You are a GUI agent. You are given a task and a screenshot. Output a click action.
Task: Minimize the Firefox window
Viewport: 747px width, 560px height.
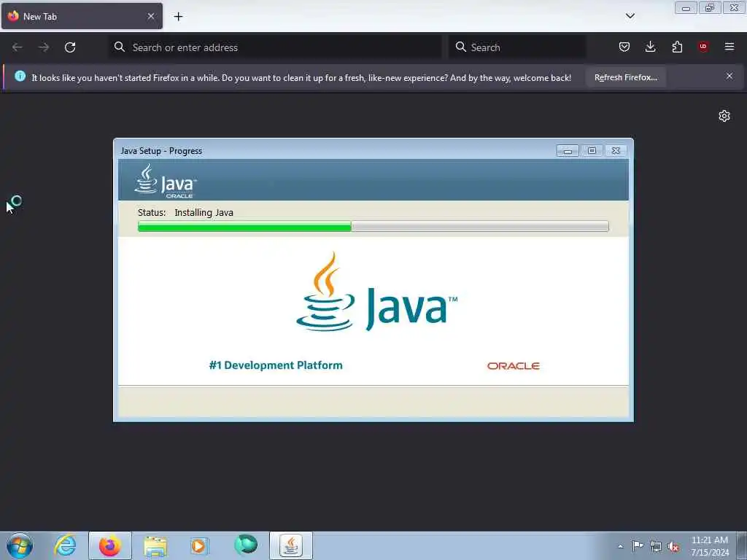[x=686, y=8]
